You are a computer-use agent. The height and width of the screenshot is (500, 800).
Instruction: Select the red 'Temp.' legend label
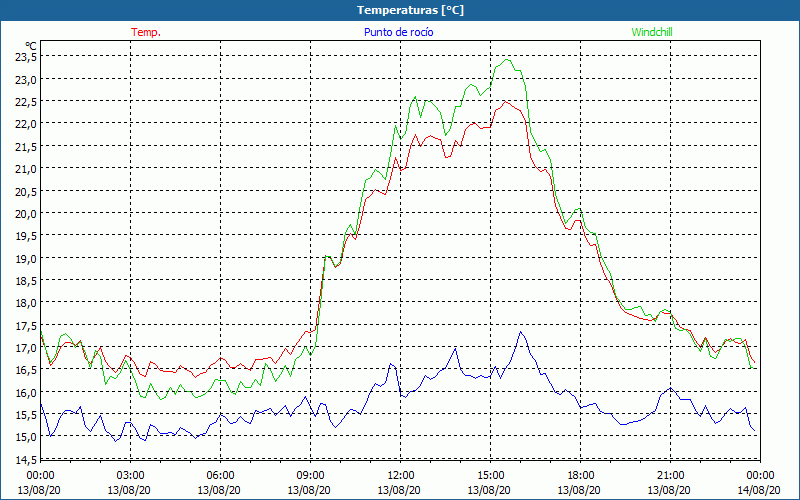(146, 32)
